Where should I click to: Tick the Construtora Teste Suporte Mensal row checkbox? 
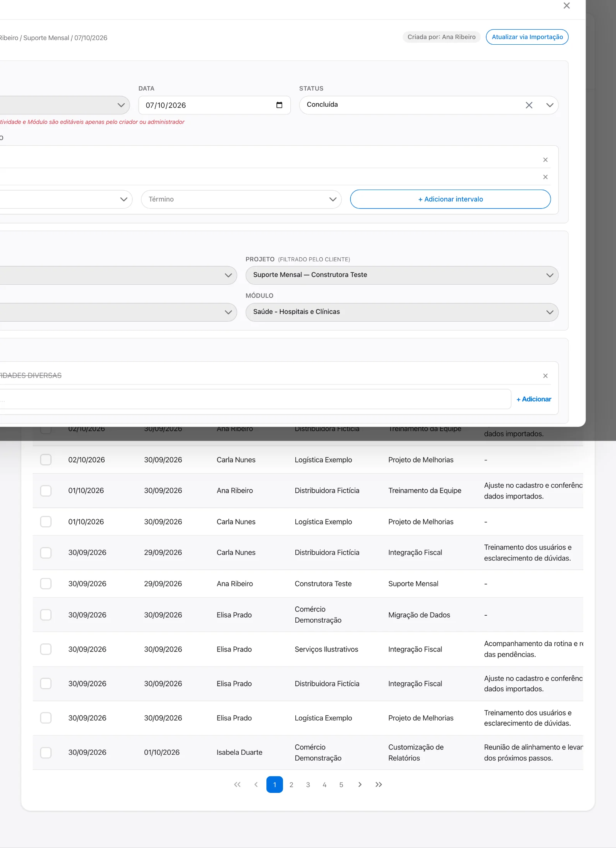[x=46, y=584]
